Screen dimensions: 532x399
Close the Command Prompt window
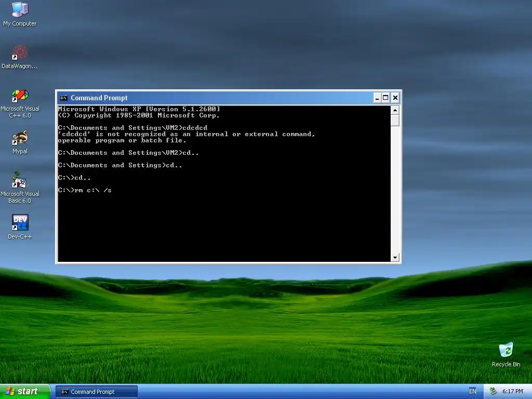(x=395, y=98)
